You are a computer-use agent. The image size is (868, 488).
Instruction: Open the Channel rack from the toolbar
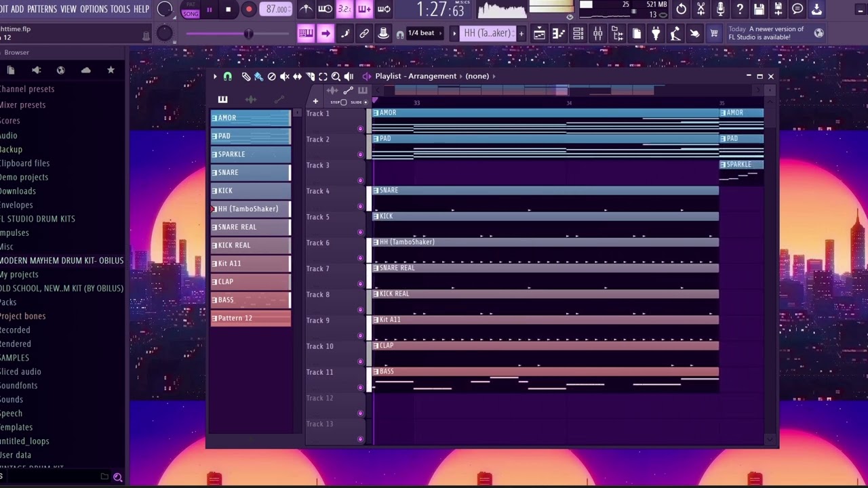[578, 33]
